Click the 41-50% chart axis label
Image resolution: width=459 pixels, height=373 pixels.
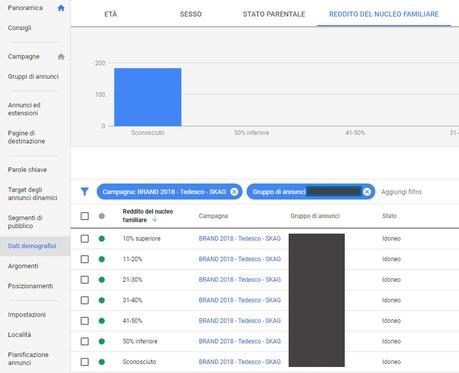click(x=355, y=133)
